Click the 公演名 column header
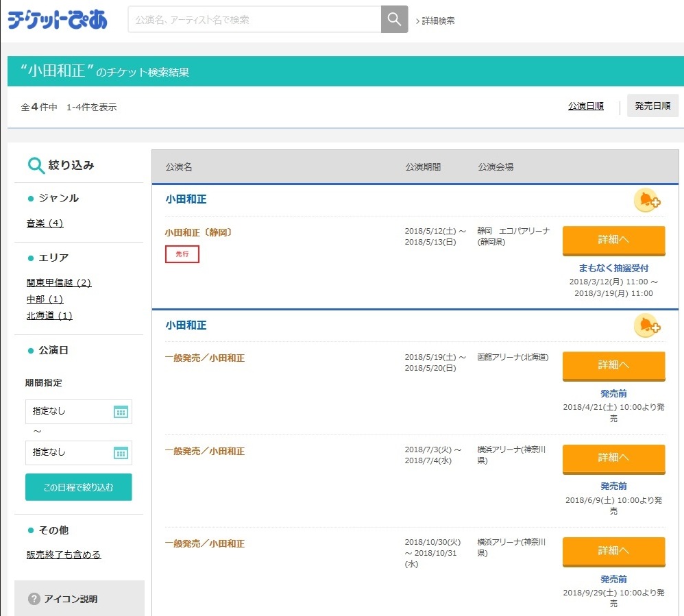This screenshot has width=684, height=616. (179, 167)
